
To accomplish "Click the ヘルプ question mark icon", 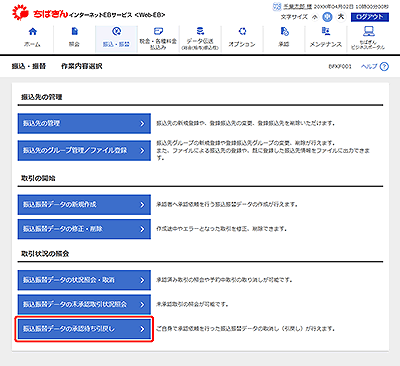I will point(384,67).
